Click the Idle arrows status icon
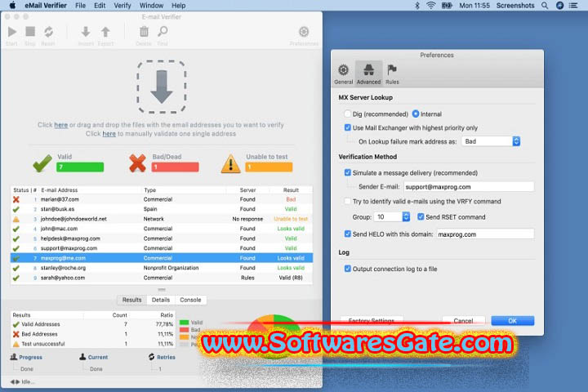The image size is (588, 392). (15, 382)
